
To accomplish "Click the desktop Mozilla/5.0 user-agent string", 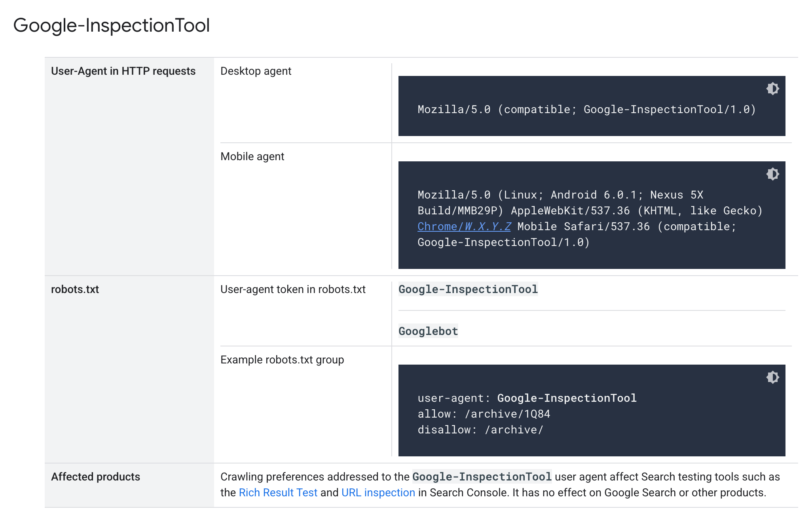I will [x=587, y=110].
